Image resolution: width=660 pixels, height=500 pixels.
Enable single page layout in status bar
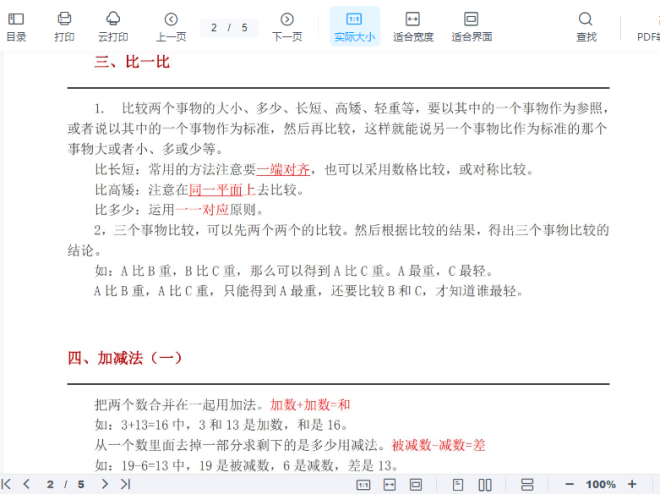pos(457,485)
